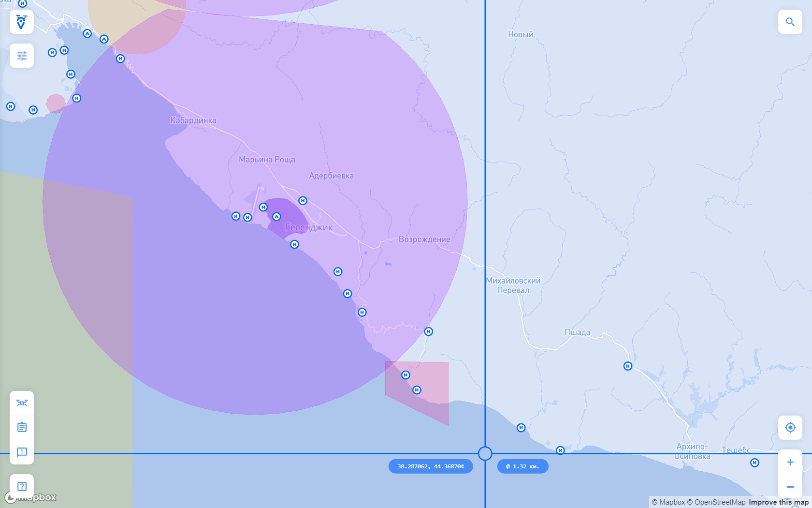Screen dimensions: 812x508
Task: Open the Mapbox attribution link
Action: tap(668, 502)
